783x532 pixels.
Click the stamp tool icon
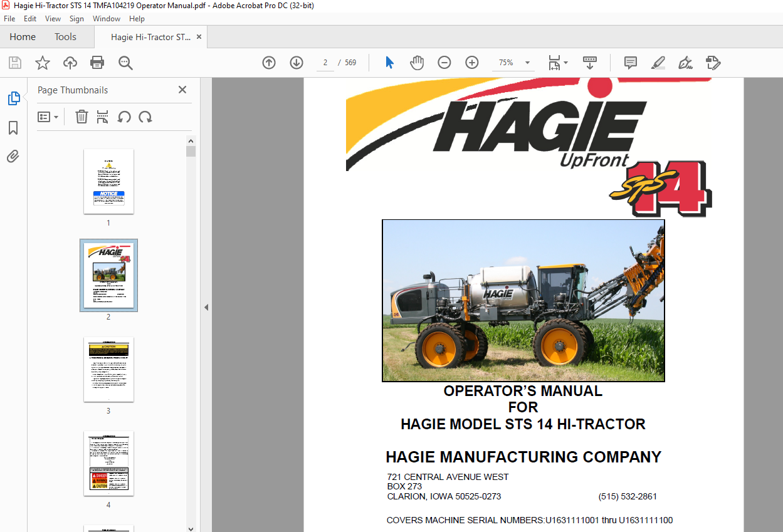coord(713,63)
